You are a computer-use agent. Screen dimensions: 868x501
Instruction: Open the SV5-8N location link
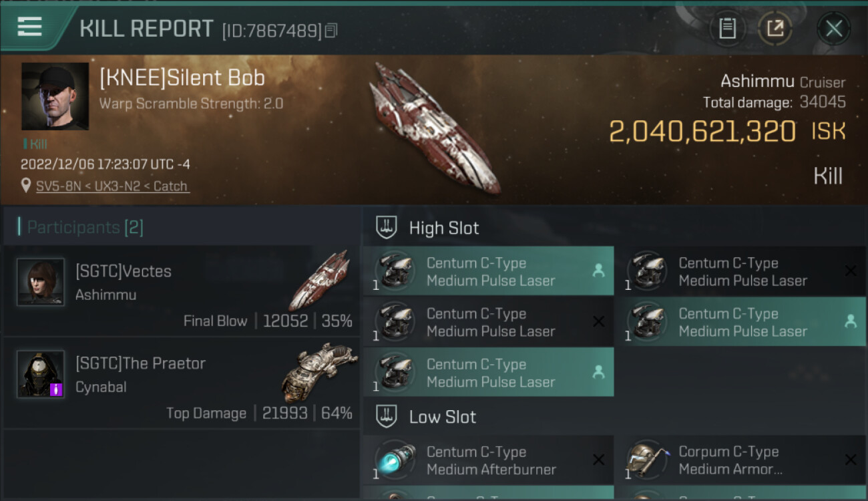(112, 186)
